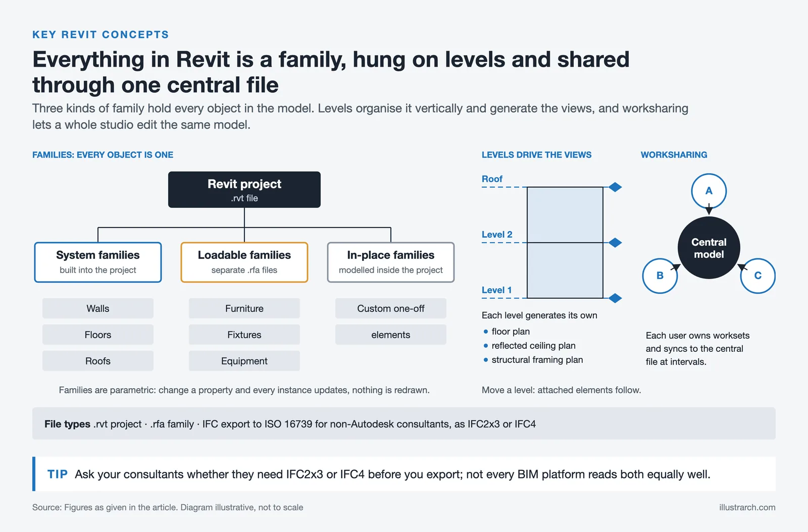
Task: Click the Level 1 diamond marker
Action: coord(615,298)
